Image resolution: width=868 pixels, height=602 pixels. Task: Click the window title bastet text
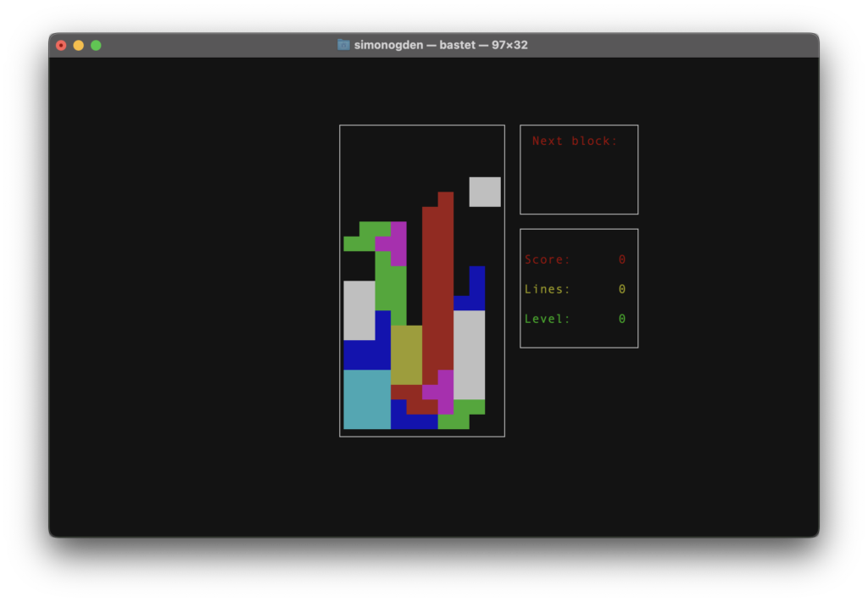pyautogui.click(x=457, y=45)
